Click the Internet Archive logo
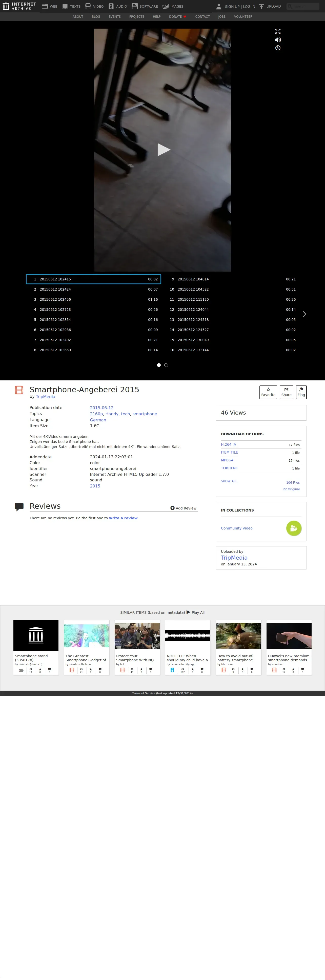Viewport: 325px width, 980px height. click(19, 6)
